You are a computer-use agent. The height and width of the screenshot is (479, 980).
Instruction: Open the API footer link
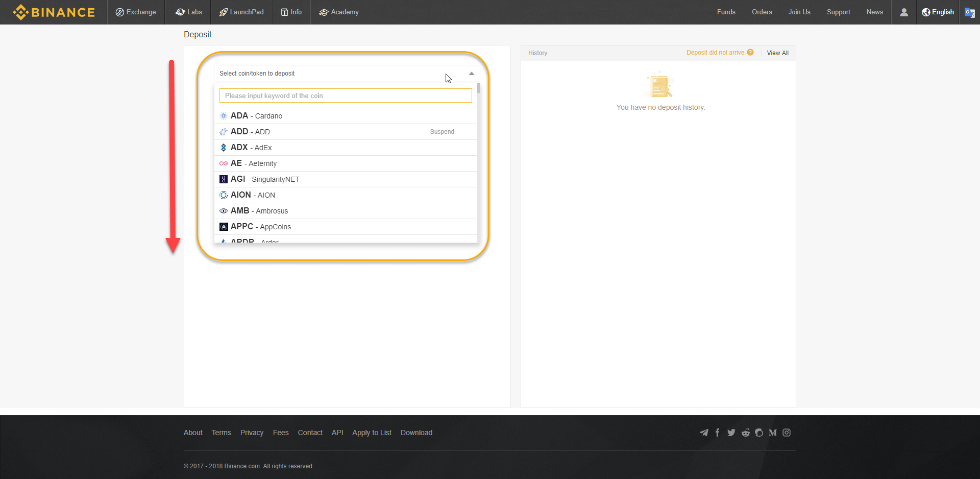point(337,433)
